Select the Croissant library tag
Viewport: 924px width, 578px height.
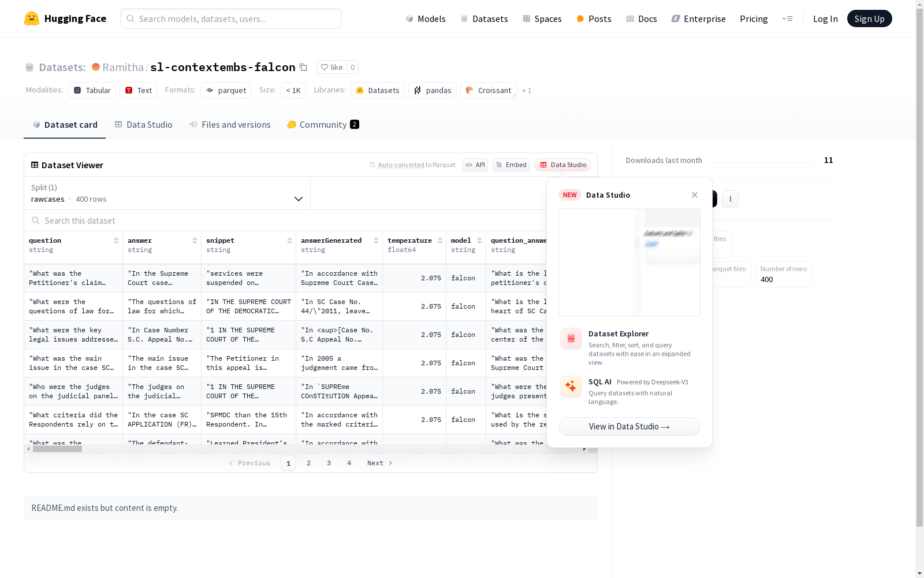pyautogui.click(x=489, y=90)
